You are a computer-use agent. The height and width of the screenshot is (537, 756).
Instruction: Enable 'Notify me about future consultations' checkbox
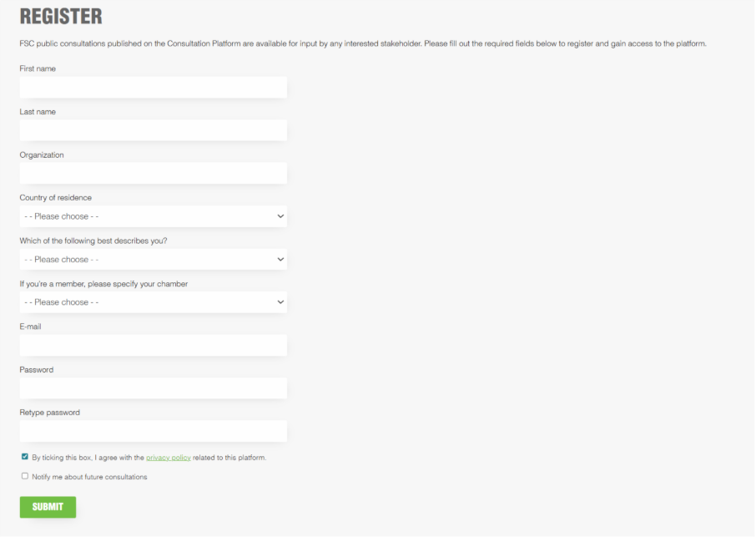(25, 476)
